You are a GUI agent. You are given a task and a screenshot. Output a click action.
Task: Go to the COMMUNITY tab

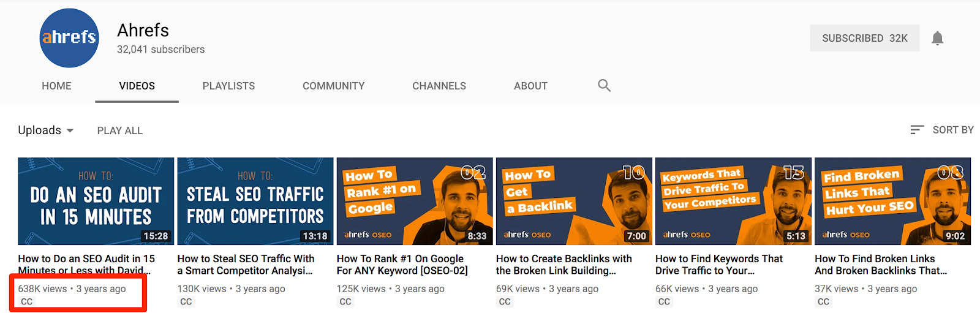pyautogui.click(x=334, y=86)
